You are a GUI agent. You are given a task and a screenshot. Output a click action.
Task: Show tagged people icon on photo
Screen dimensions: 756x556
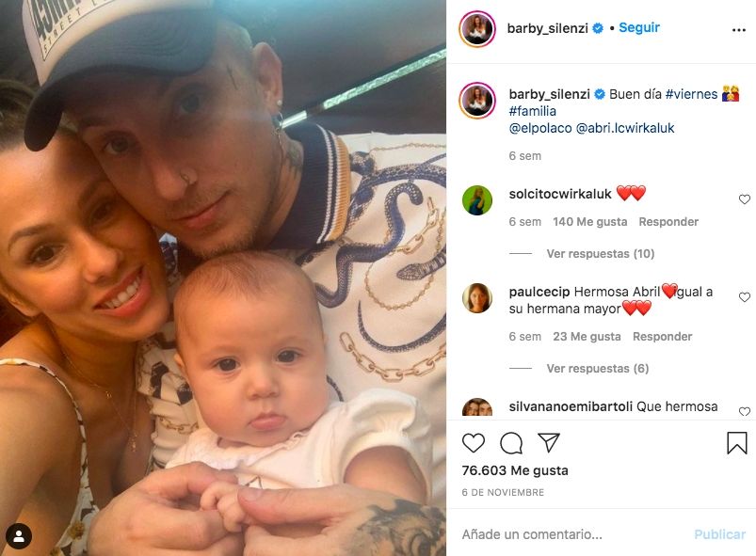(x=19, y=535)
